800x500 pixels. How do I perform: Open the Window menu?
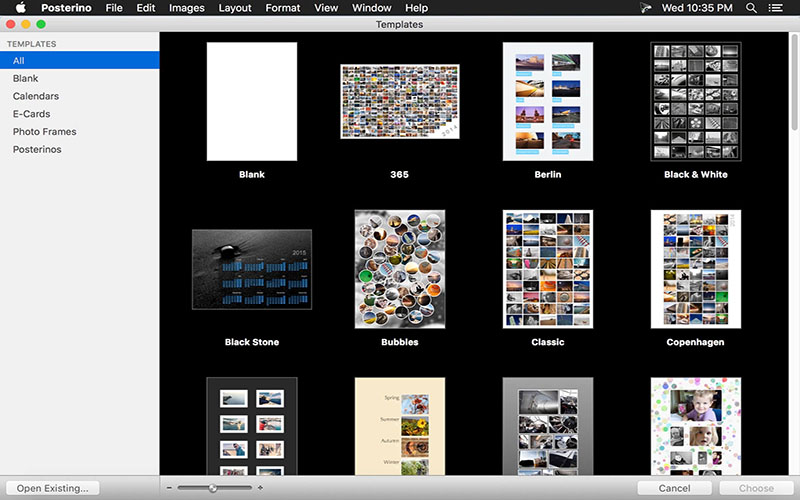(371, 8)
